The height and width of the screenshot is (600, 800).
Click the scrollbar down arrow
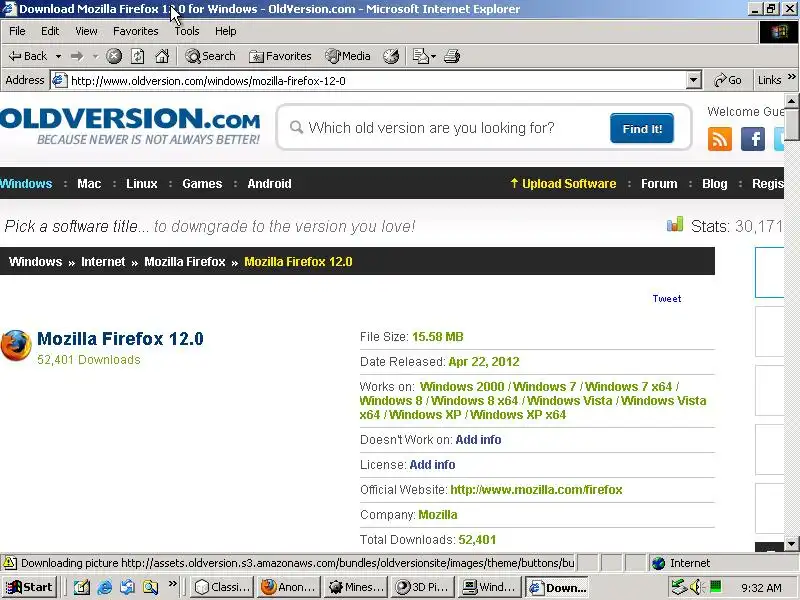pos(792,543)
